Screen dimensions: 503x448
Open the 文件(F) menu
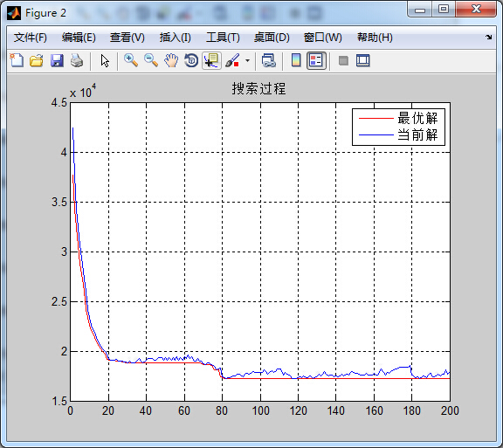point(31,38)
